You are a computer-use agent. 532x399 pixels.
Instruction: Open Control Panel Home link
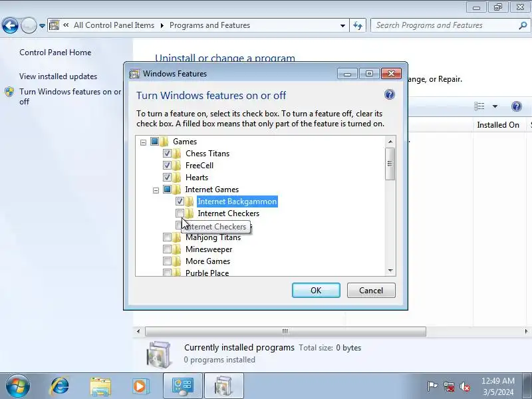(x=55, y=53)
